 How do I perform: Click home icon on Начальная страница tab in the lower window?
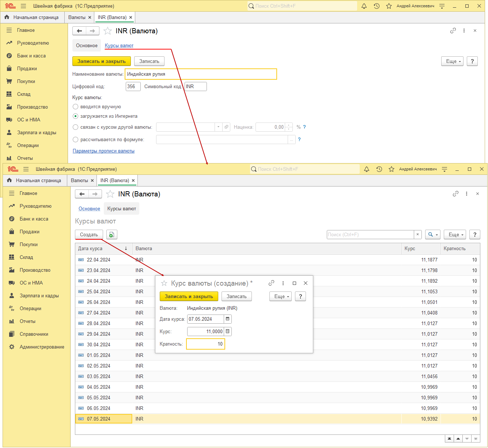point(10,180)
